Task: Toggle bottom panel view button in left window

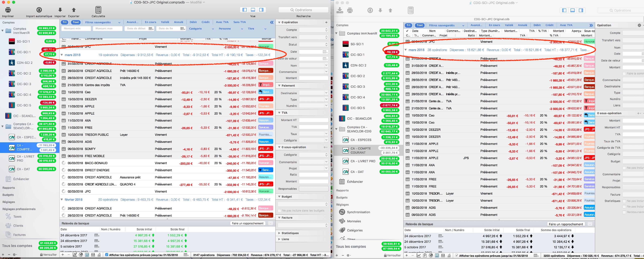Action: tap(253, 10)
